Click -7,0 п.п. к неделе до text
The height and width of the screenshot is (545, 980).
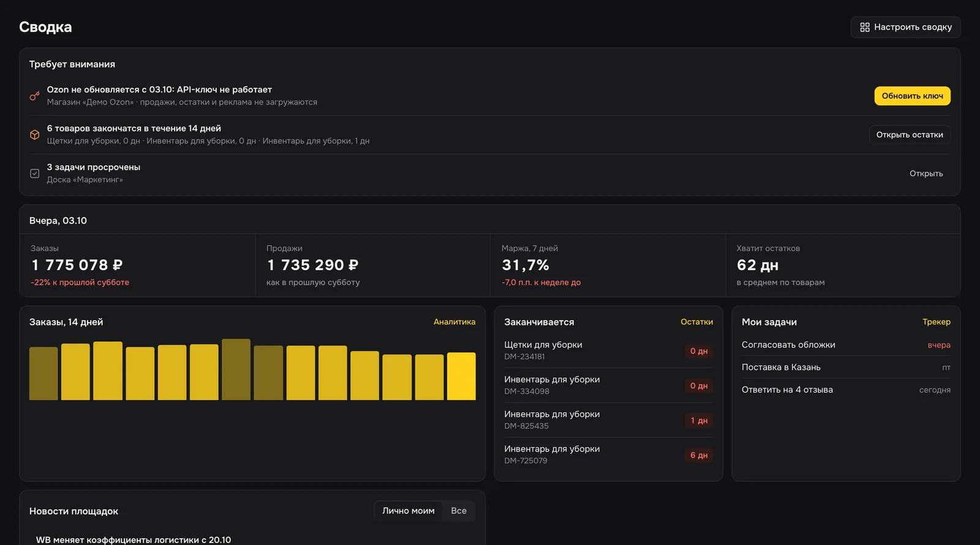[541, 282]
